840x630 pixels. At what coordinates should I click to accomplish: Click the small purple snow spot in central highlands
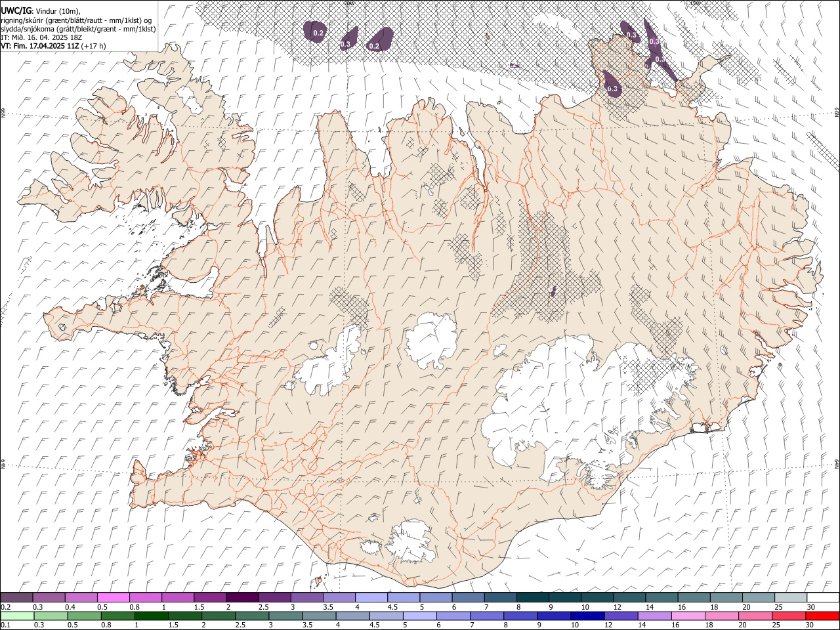pyautogui.click(x=553, y=291)
